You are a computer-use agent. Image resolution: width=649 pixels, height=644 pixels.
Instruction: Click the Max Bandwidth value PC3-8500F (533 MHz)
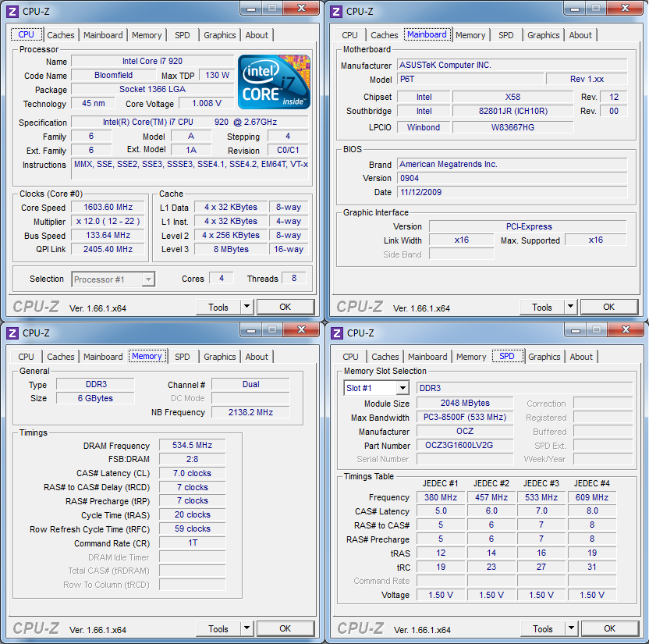click(x=465, y=417)
